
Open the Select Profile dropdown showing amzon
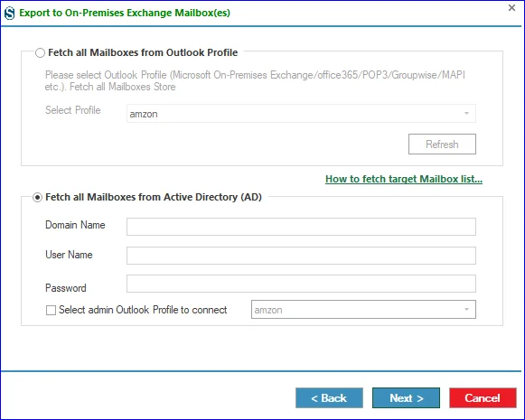tap(301, 114)
